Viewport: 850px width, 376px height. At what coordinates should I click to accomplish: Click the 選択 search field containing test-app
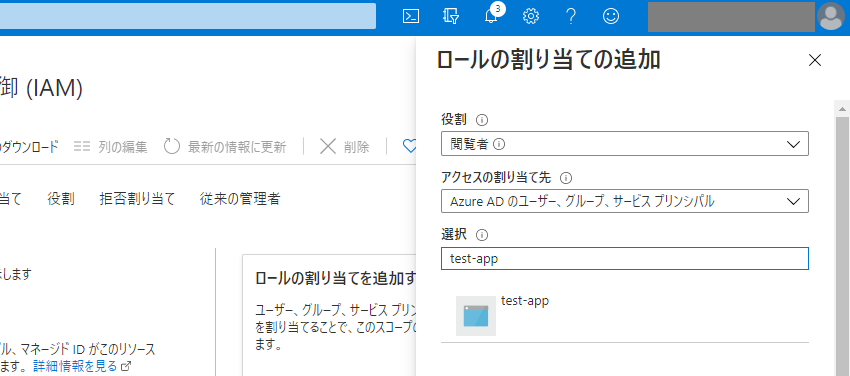pos(625,258)
